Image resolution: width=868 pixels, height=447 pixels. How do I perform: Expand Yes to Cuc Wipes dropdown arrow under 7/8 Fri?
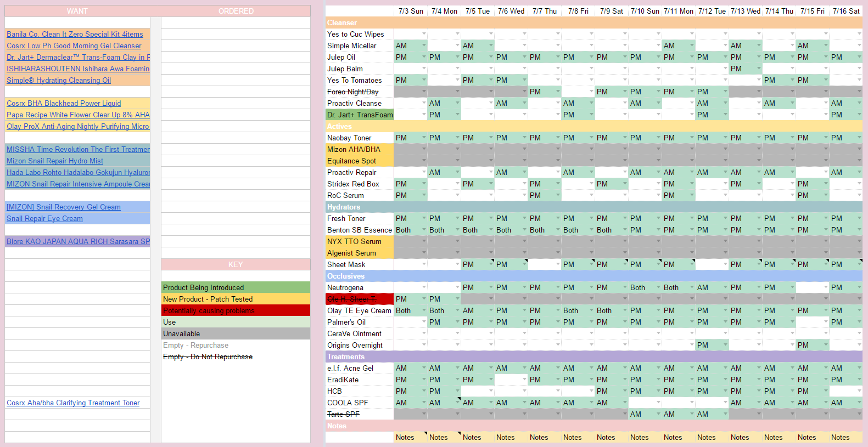click(x=591, y=34)
